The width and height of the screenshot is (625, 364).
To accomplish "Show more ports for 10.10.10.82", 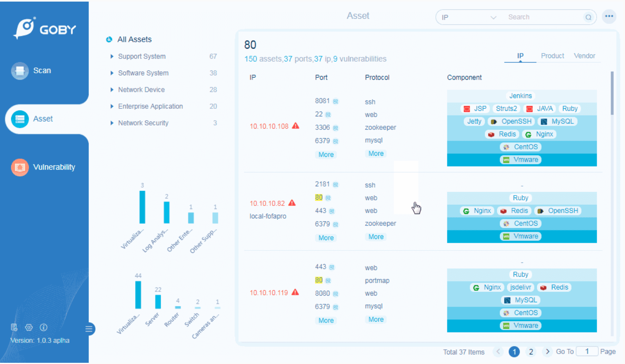I will (326, 238).
